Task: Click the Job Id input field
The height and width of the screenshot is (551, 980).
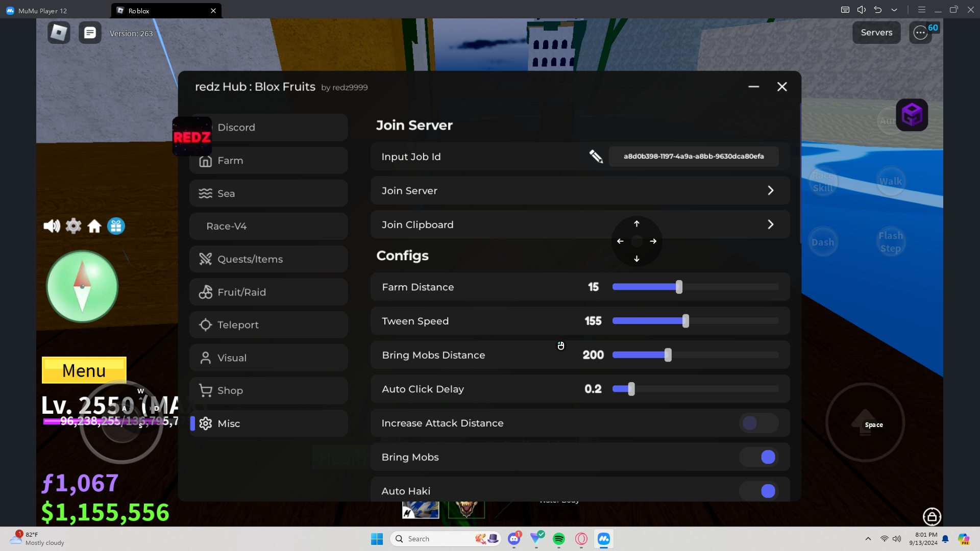Action: (694, 156)
